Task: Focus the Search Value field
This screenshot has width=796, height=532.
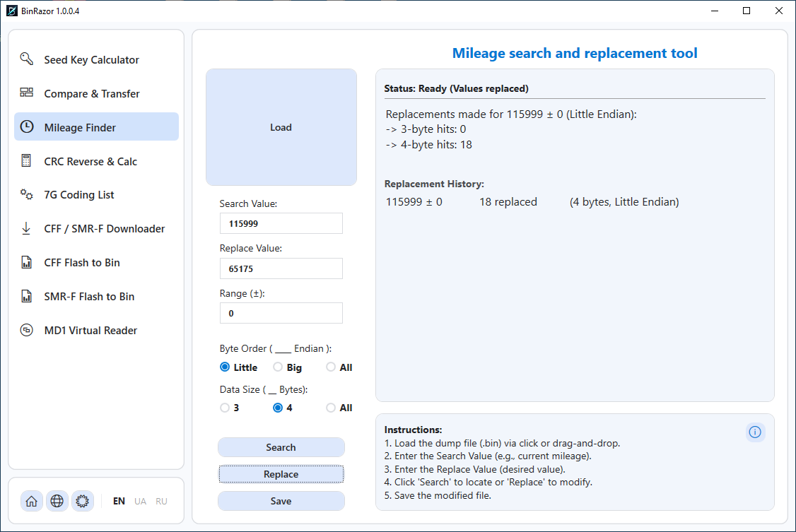Action: tap(281, 224)
